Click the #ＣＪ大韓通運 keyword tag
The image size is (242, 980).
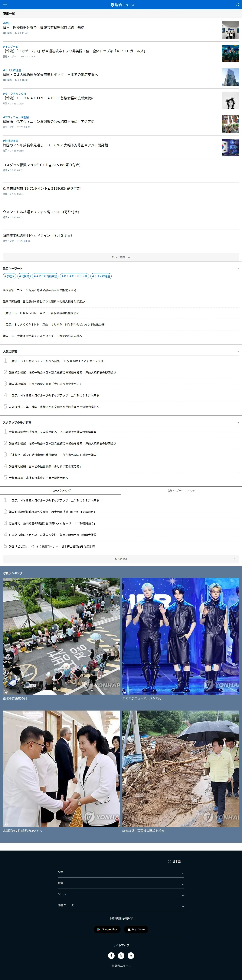(101, 276)
